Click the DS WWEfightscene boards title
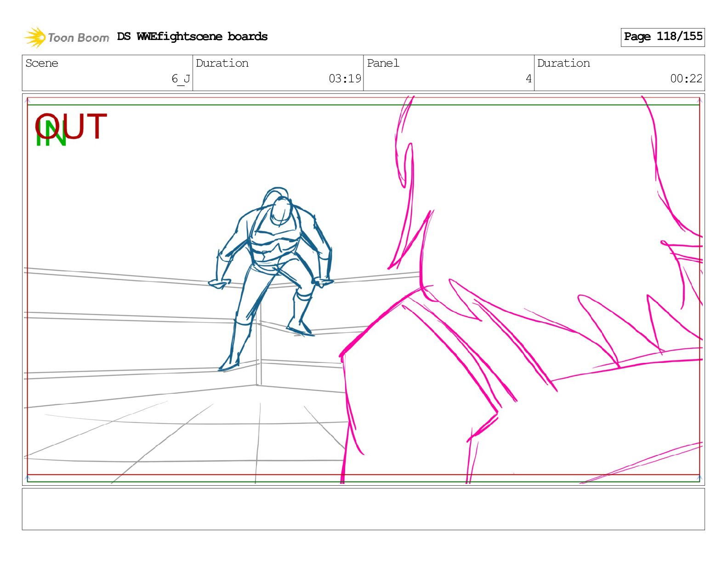Viewport: 728px width, 563px height. (192, 37)
